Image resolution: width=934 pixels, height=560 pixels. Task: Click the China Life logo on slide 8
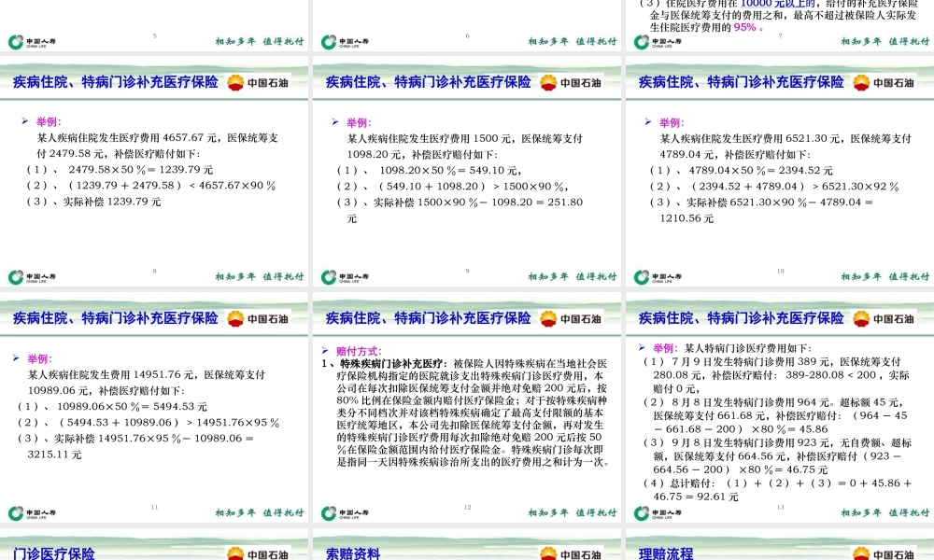click(17, 276)
